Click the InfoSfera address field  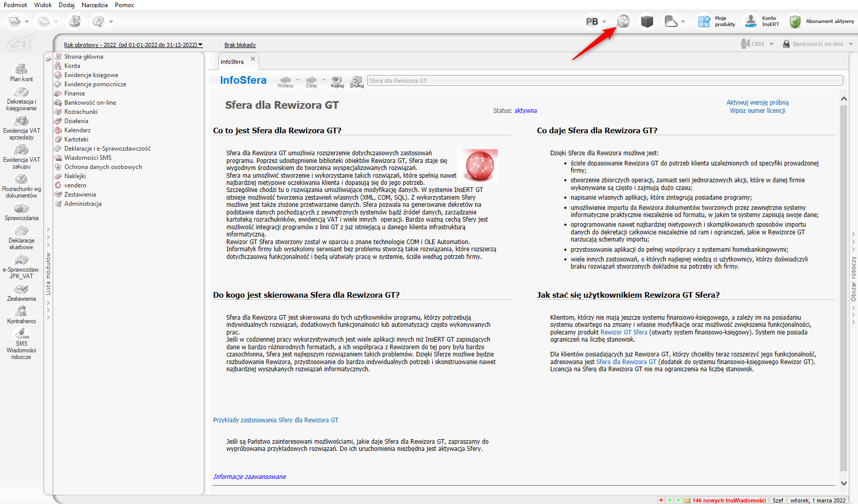click(x=605, y=81)
